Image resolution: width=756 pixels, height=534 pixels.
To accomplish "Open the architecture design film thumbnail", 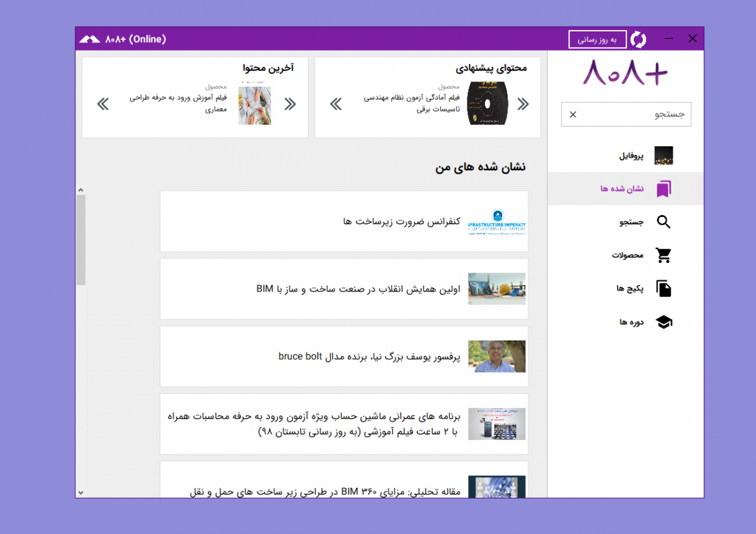I will (x=254, y=105).
